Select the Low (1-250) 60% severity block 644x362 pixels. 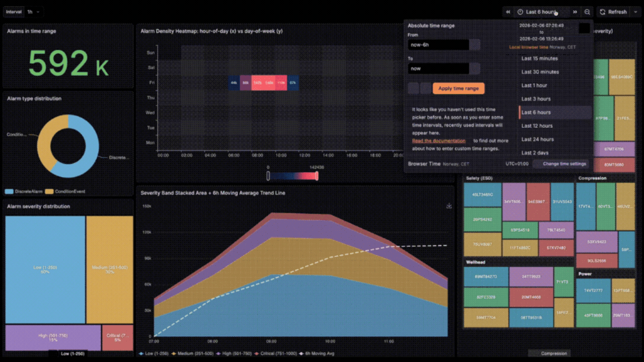[x=45, y=270]
